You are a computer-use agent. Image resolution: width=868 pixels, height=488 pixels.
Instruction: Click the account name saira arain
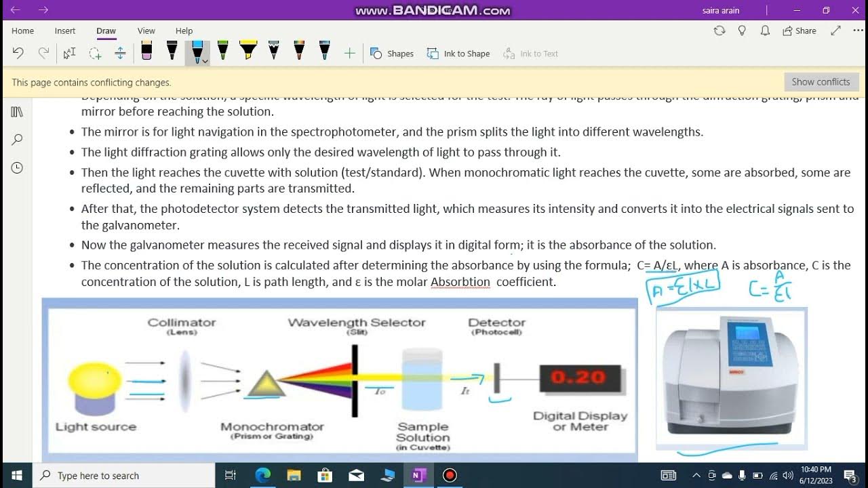click(721, 10)
